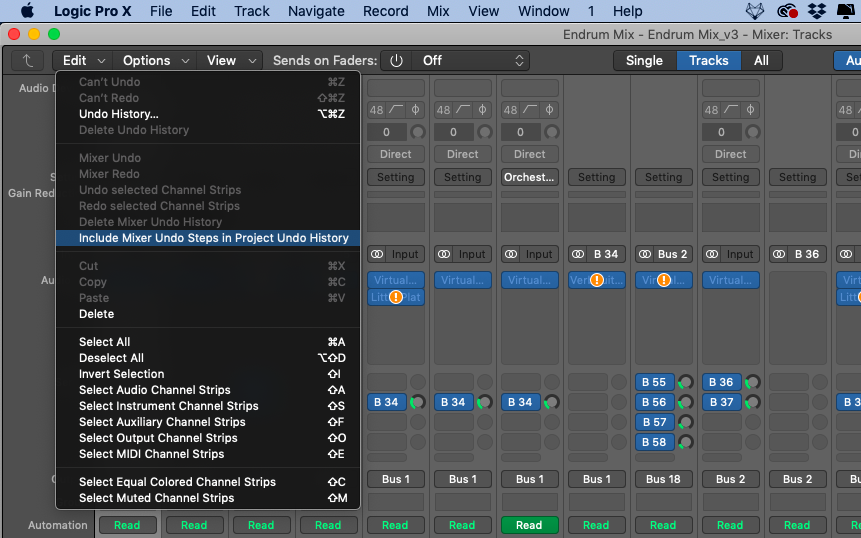Click the B 58 send slot
The image size is (861, 538).
(x=655, y=442)
